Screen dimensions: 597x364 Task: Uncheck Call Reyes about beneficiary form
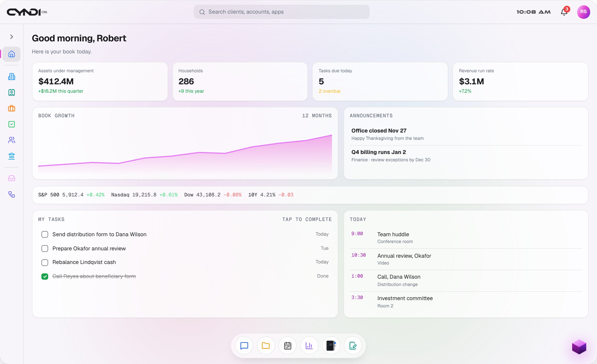pos(45,277)
